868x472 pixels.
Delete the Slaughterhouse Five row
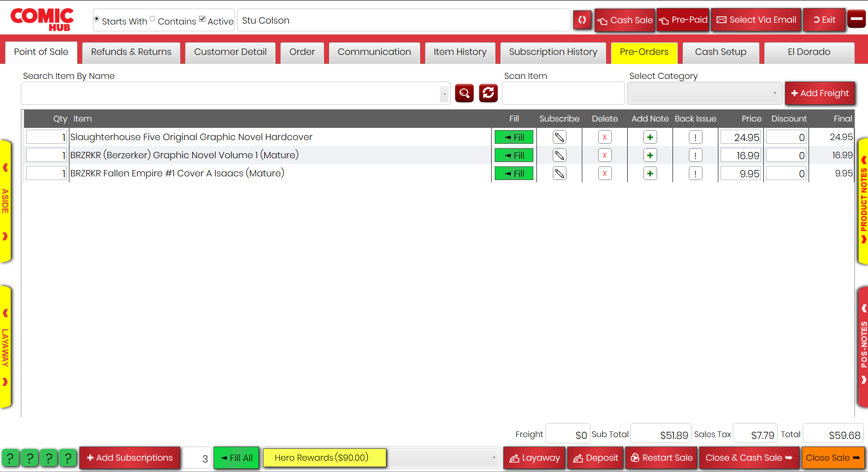click(x=605, y=137)
